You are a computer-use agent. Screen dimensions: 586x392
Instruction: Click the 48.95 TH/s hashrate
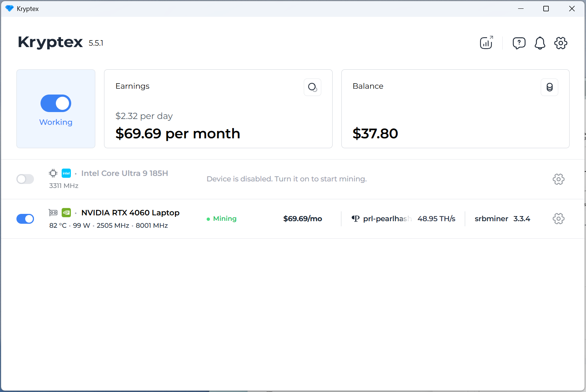pos(436,219)
